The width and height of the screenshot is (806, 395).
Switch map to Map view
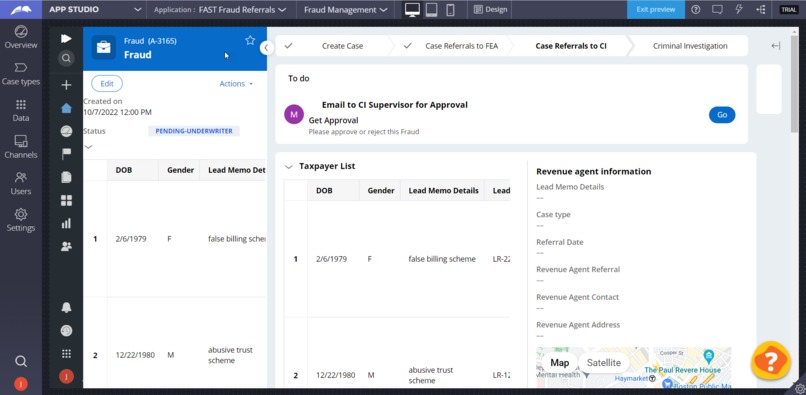559,363
